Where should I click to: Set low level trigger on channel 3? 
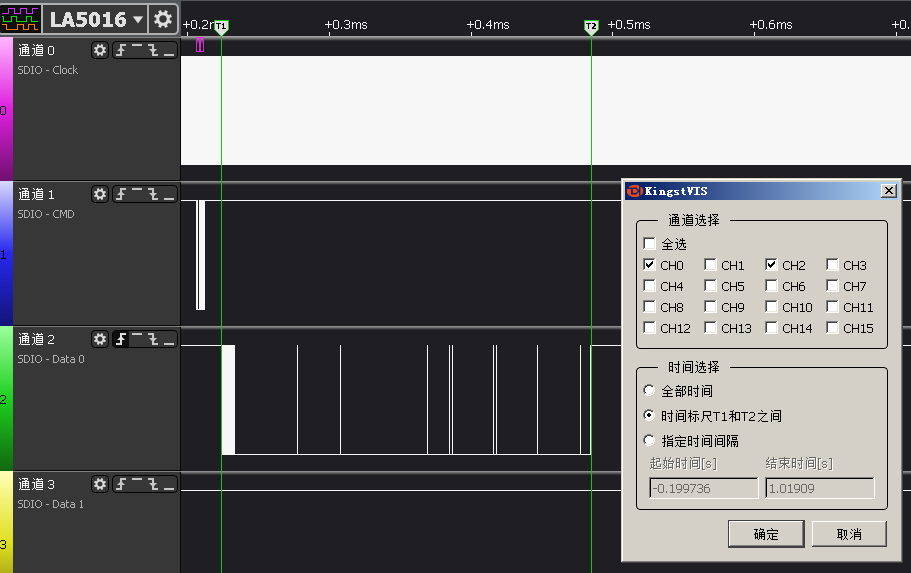tap(169, 484)
